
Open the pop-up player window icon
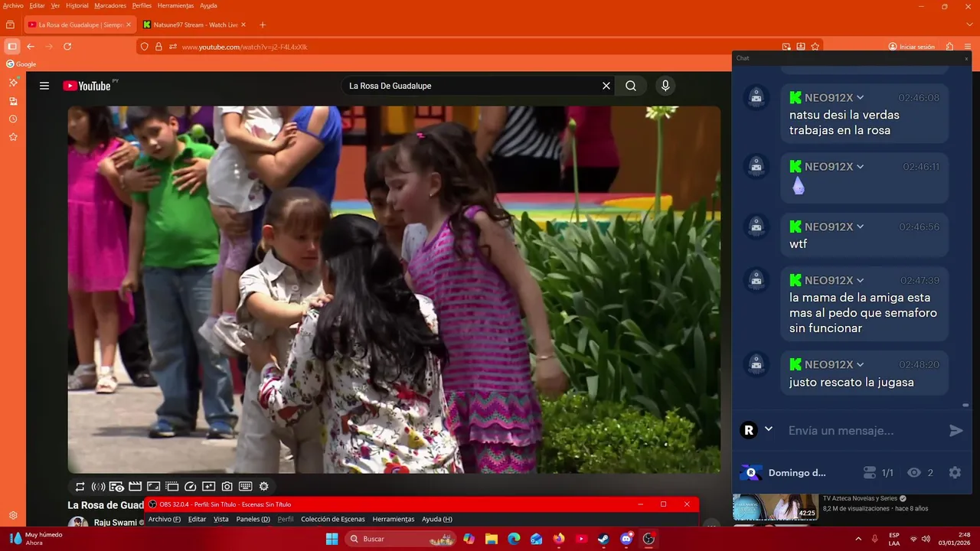pyautogui.click(x=171, y=487)
